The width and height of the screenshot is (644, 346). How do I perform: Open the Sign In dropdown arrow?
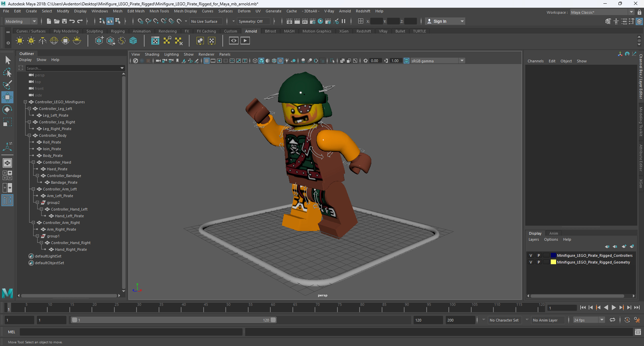(x=462, y=21)
